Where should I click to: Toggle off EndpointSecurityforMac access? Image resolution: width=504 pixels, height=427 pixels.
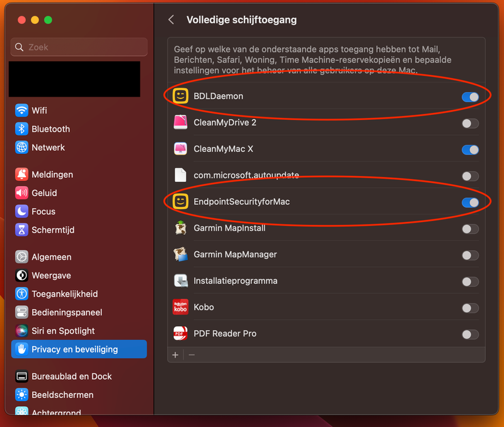coord(470,202)
